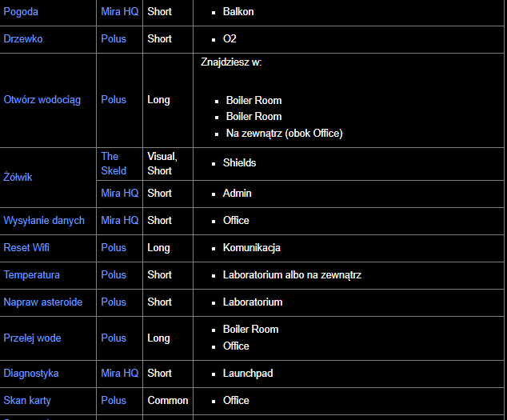Follow the Wysyłanie danych link
Screen dimensions: 507x420
44,220
